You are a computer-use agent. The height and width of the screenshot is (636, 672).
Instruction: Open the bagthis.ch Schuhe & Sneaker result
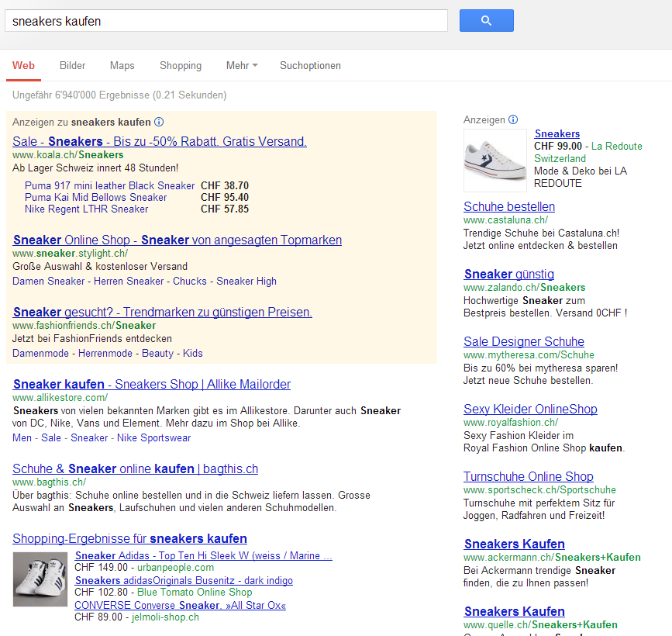pyautogui.click(x=135, y=468)
